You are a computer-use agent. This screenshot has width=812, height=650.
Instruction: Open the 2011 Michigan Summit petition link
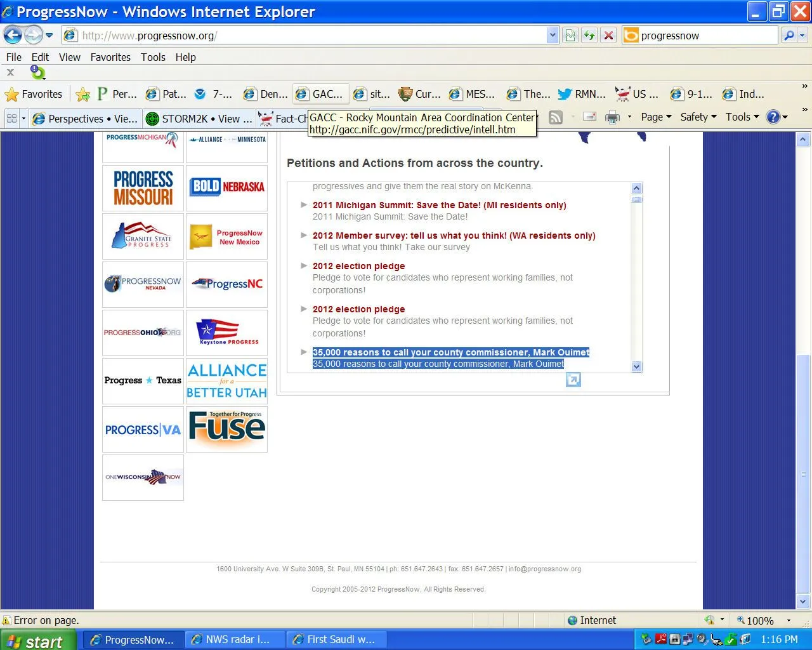pos(440,205)
